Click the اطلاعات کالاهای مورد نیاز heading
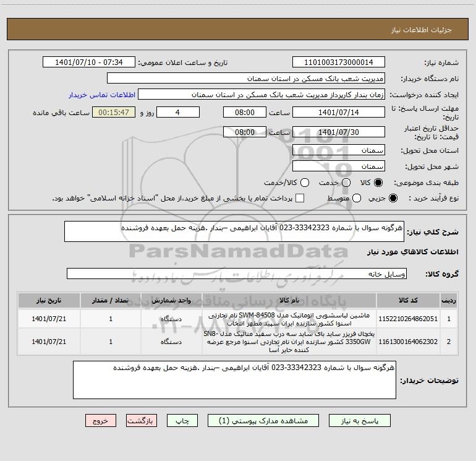Viewport: 476px width, 461px height. point(413,252)
